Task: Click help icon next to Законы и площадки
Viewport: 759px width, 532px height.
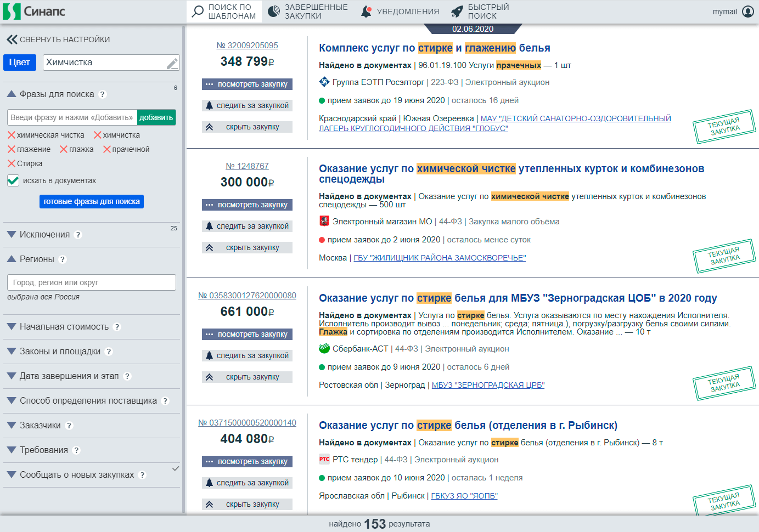Action: coord(109,352)
